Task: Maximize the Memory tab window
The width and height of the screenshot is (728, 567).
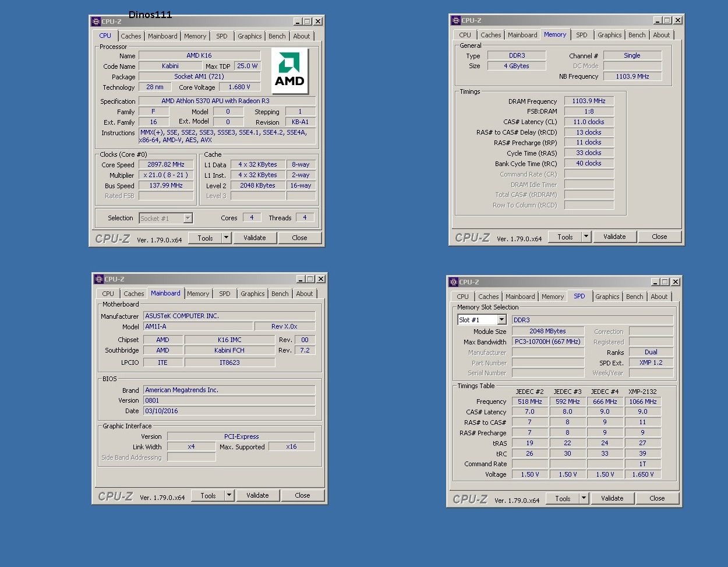Action: click(x=667, y=20)
